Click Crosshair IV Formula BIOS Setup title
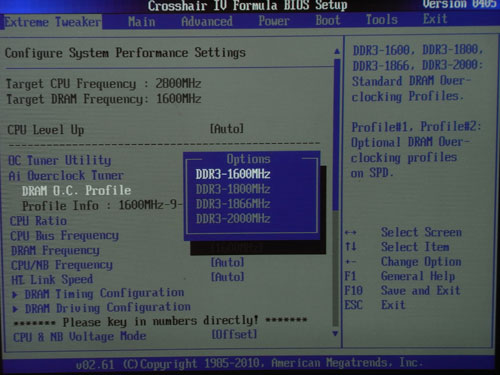The image size is (500, 375). (x=248, y=6)
